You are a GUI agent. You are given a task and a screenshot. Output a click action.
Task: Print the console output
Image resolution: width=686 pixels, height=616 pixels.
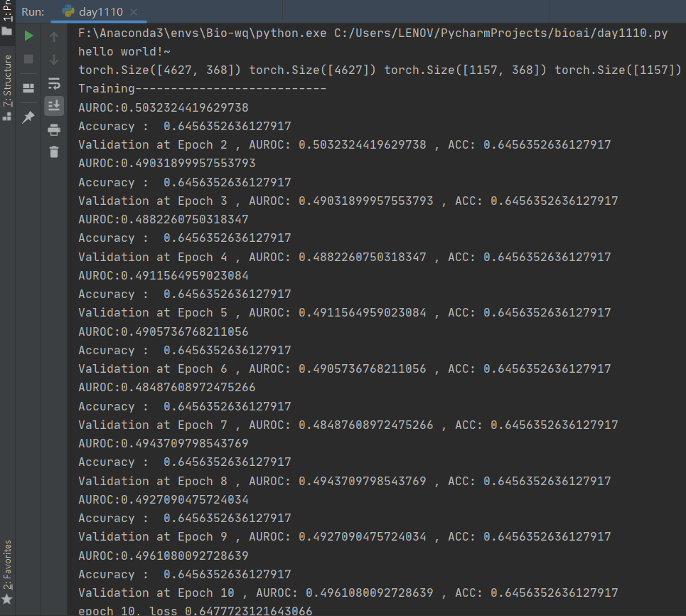[x=54, y=130]
